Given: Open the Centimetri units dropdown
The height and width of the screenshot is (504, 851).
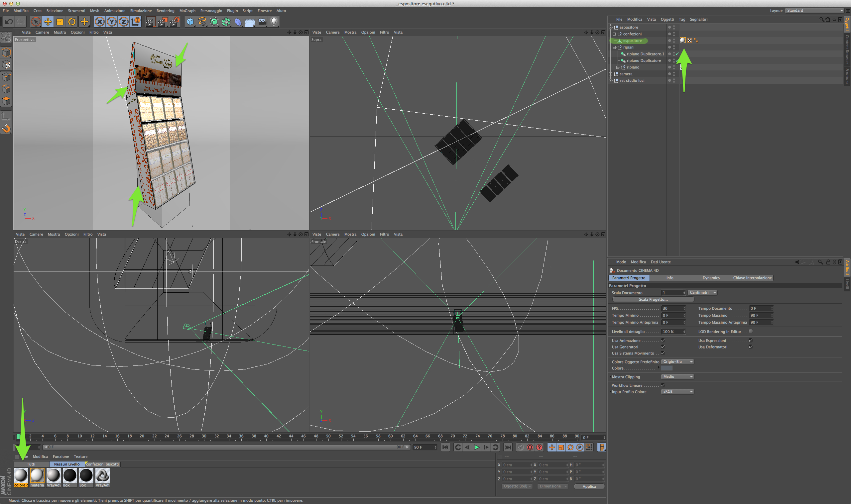Looking at the screenshot, I should coord(702,292).
